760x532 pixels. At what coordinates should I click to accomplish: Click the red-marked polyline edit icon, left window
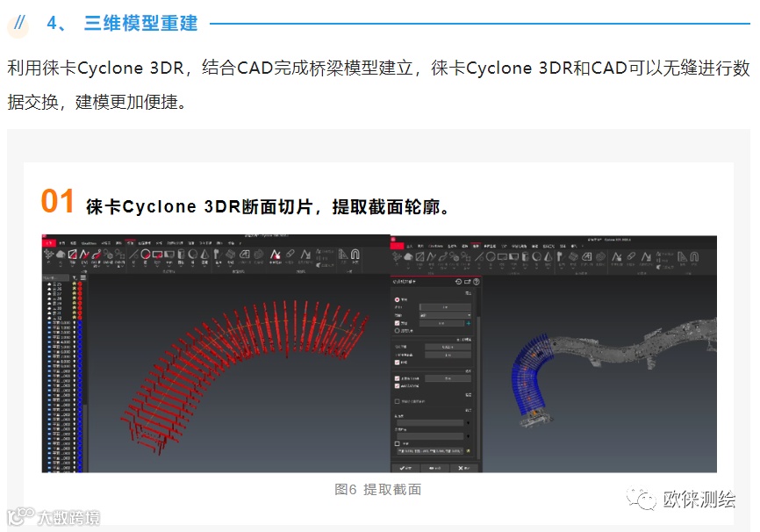[276, 254]
